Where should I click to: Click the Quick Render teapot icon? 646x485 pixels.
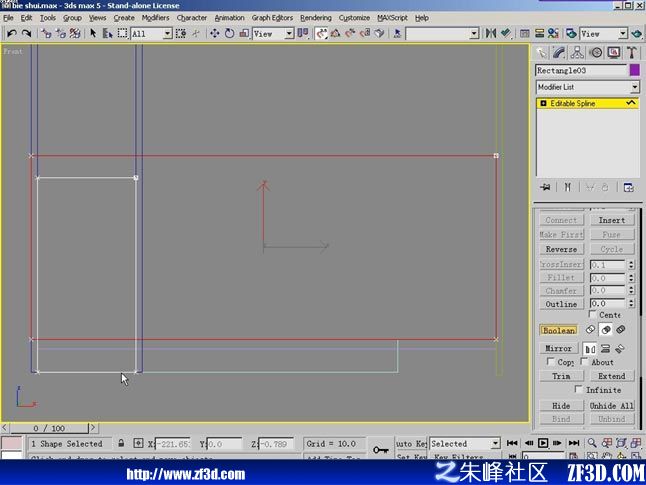pos(637,33)
